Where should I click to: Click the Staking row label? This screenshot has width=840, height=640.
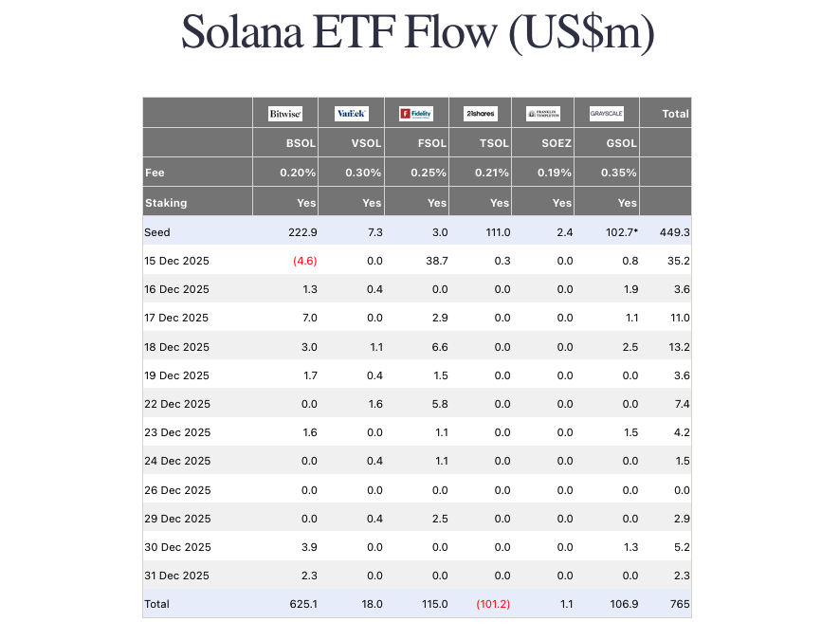[166, 203]
